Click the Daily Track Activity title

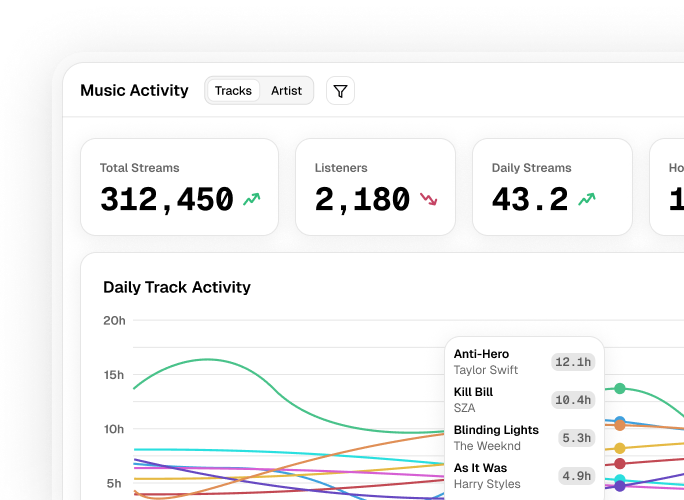click(x=177, y=287)
